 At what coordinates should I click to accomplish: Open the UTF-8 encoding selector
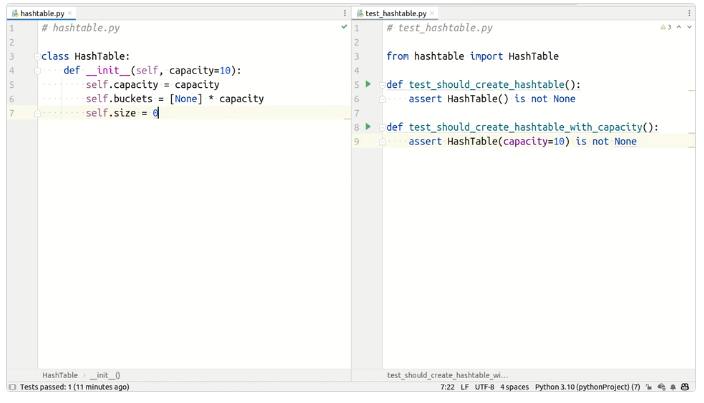coord(484,387)
